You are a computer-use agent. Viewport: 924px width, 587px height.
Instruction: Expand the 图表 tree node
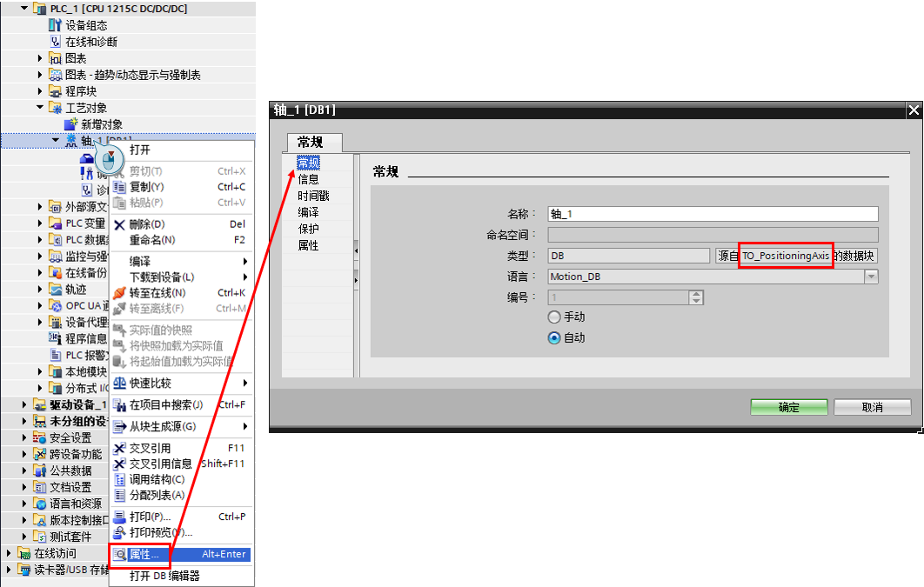[40, 57]
